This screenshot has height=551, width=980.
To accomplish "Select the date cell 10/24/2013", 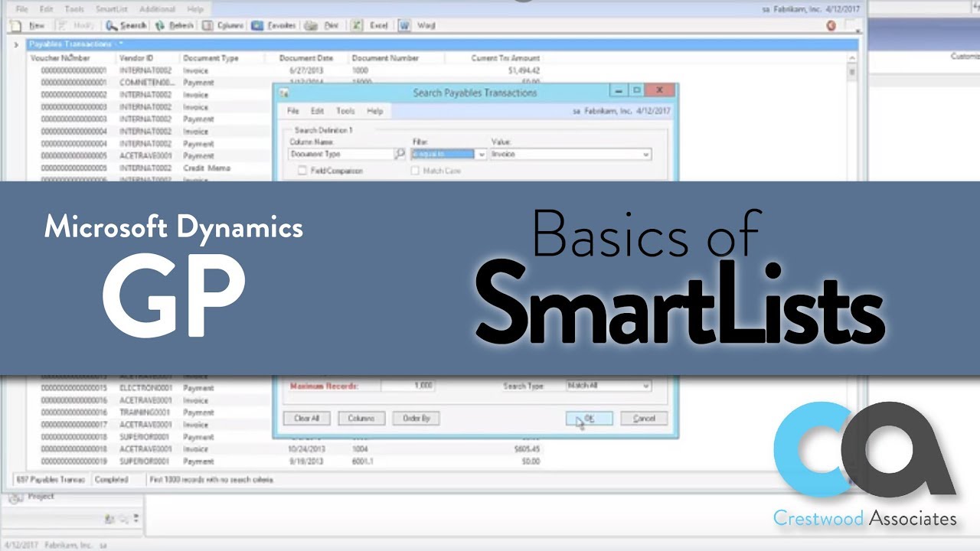I will [307, 449].
